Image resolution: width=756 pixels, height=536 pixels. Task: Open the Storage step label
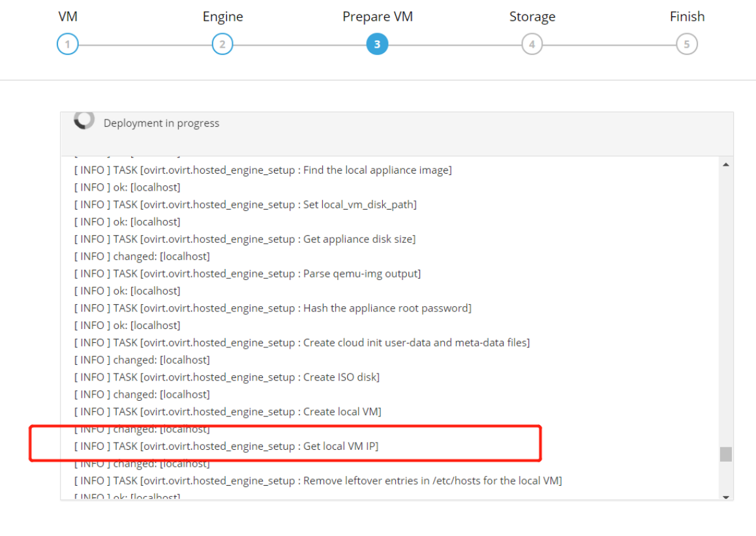coord(532,17)
